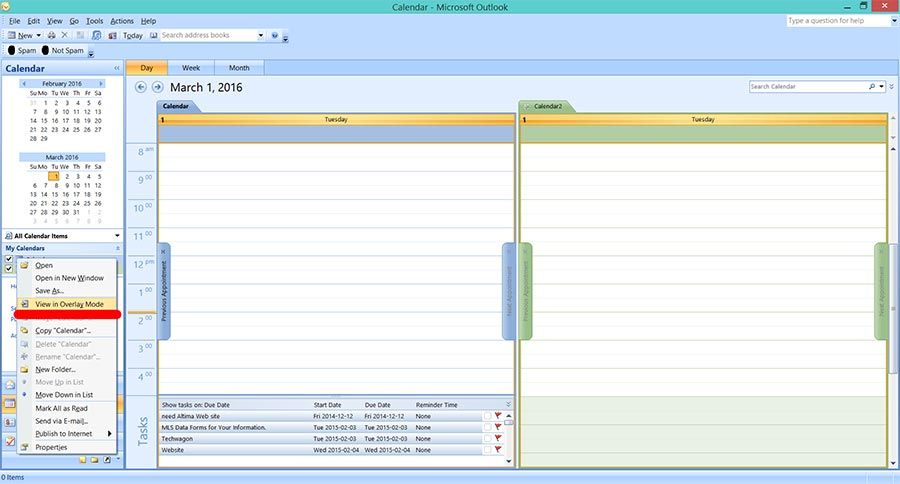Click the Start Date column header
The width and height of the screenshot is (900, 484).
click(327, 405)
